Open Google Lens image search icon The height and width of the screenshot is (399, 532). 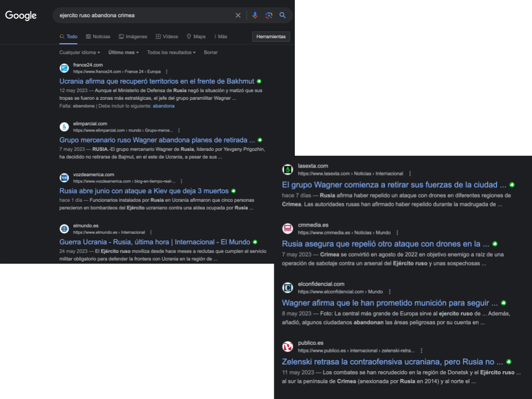[x=269, y=16]
